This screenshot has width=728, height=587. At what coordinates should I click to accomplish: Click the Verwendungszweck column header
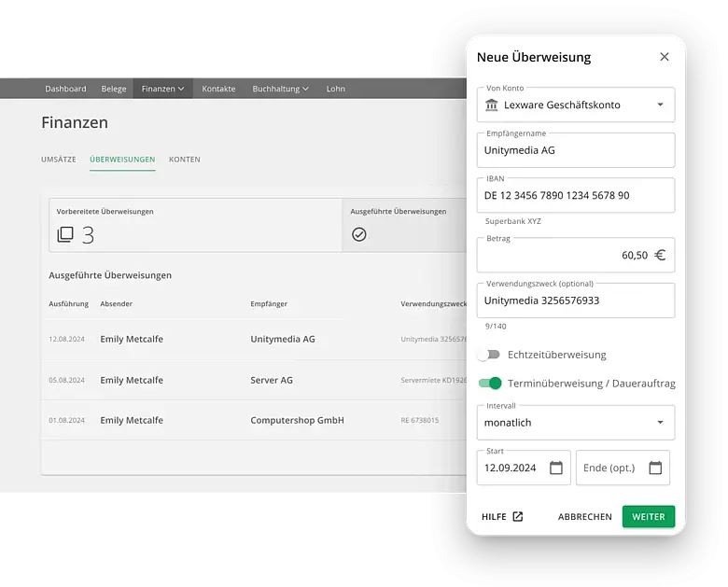pyautogui.click(x=433, y=303)
